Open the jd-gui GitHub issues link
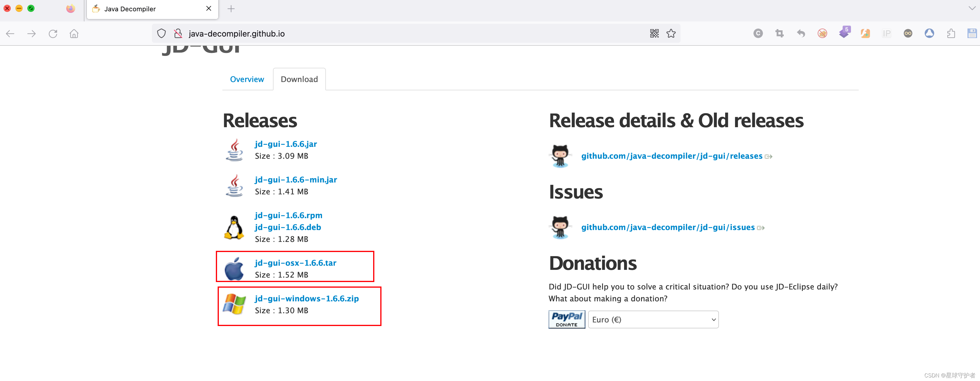This screenshot has width=980, height=381. click(x=668, y=227)
